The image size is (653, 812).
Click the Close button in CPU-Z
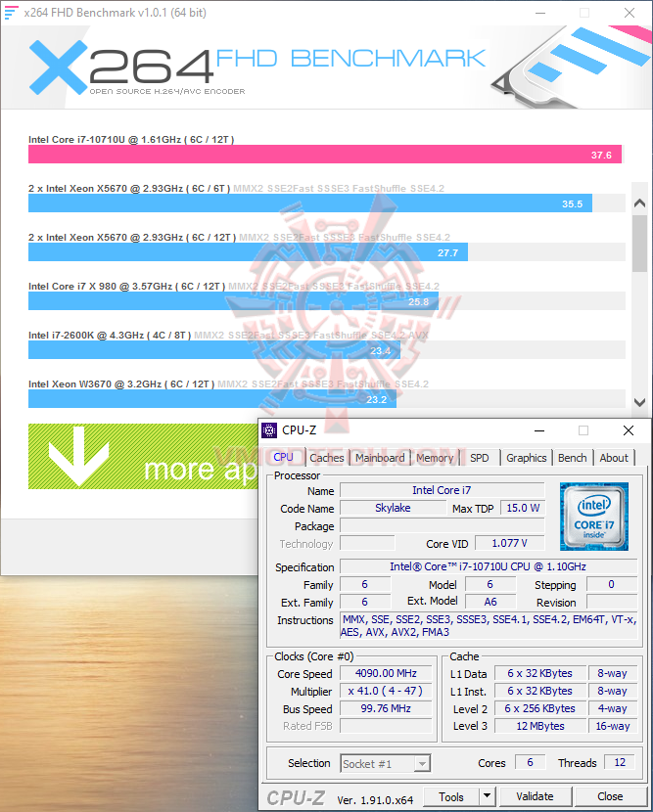pyautogui.click(x=610, y=796)
